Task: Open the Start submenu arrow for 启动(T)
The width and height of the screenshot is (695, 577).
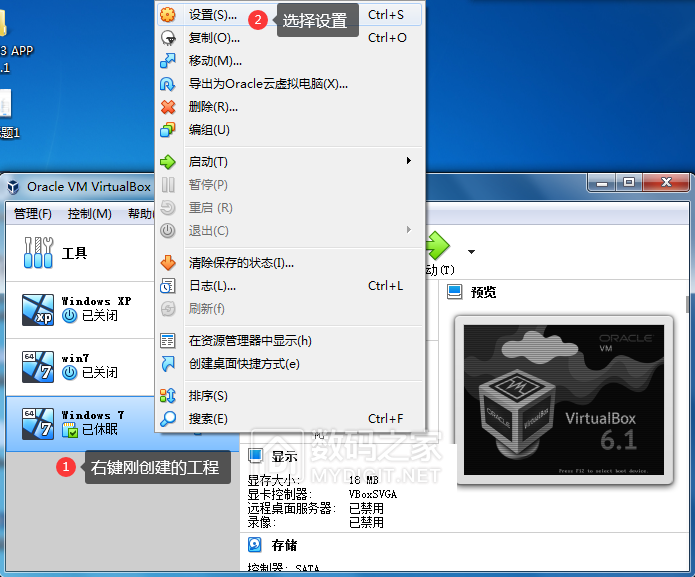Action: point(409,160)
